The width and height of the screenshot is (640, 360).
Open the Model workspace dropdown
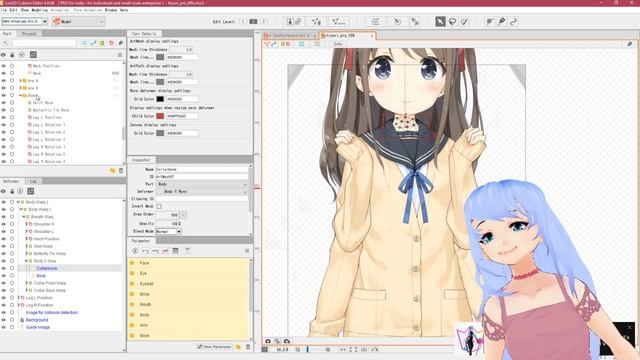point(78,22)
